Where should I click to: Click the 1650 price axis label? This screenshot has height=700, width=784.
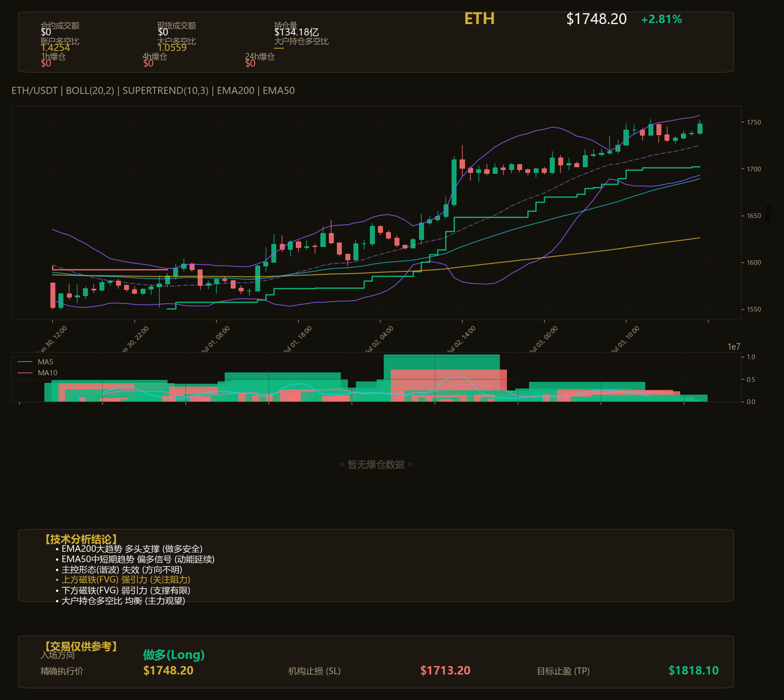[x=754, y=216]
